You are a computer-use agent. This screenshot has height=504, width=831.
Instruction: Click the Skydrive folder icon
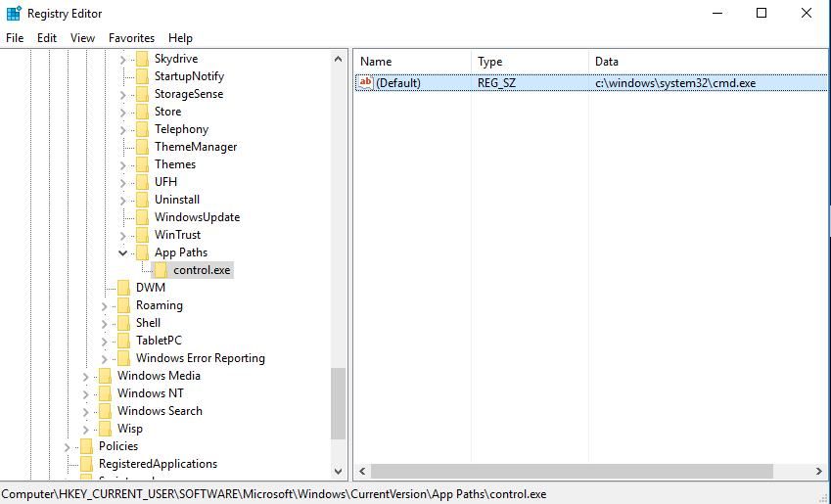pyautogui.click(x=142, y=59)
